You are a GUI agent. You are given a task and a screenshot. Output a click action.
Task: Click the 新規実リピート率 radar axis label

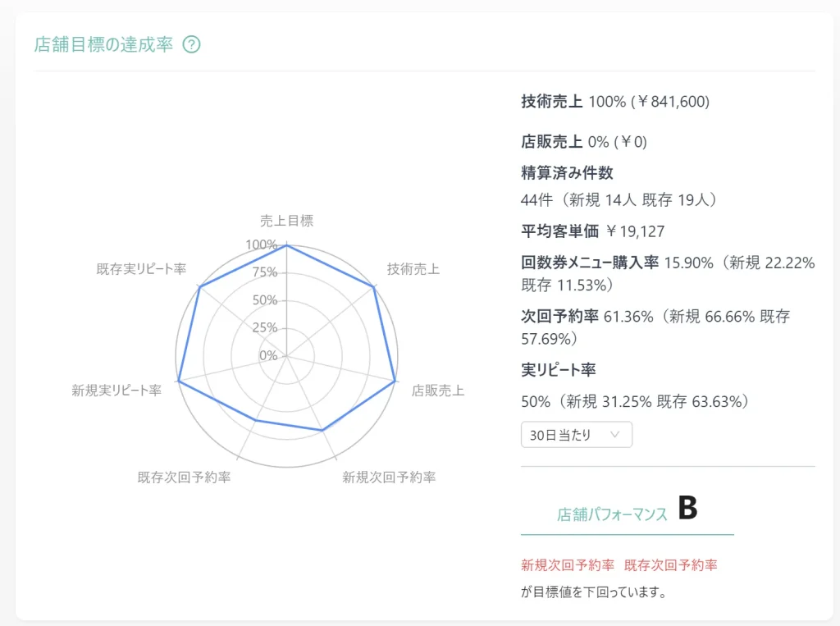click(x=116, y=391)
